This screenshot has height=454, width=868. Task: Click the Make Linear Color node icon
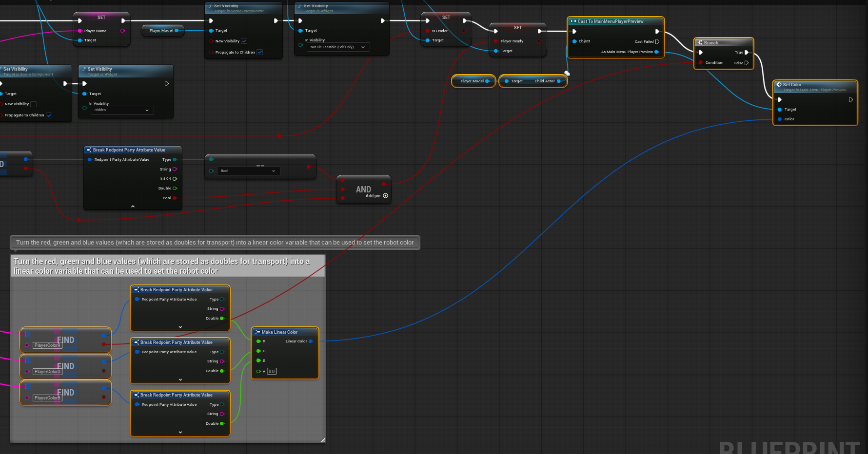click(x=257, y=332)
